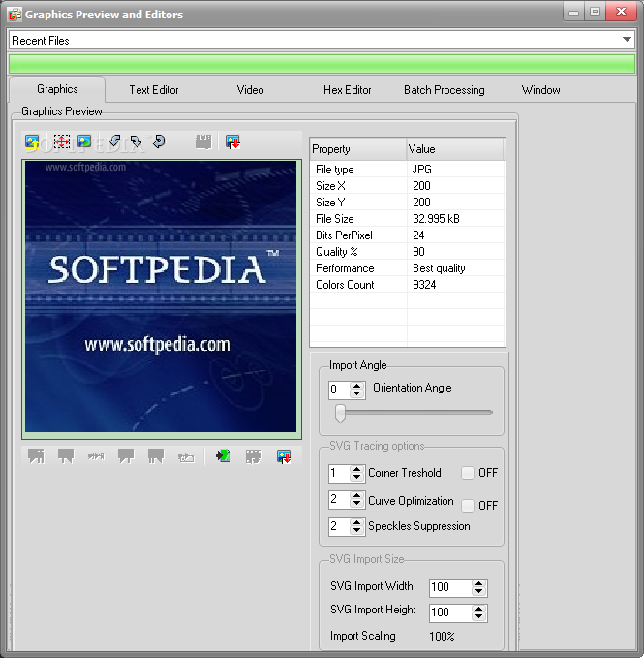Click the Softpedia preview image
This screenshot has height=658, width=644.
[x=161, y=297]
